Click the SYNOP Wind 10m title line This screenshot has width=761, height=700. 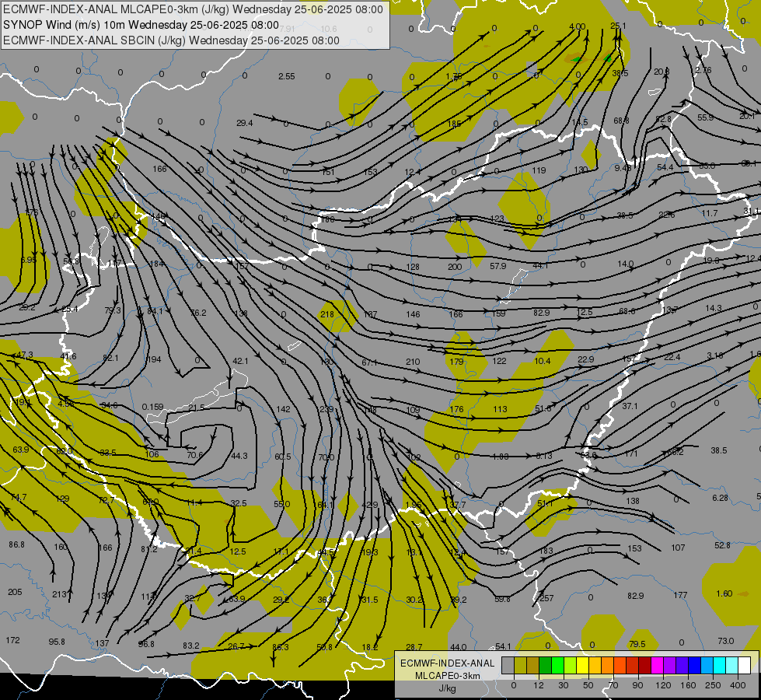(x=141, y=25)
